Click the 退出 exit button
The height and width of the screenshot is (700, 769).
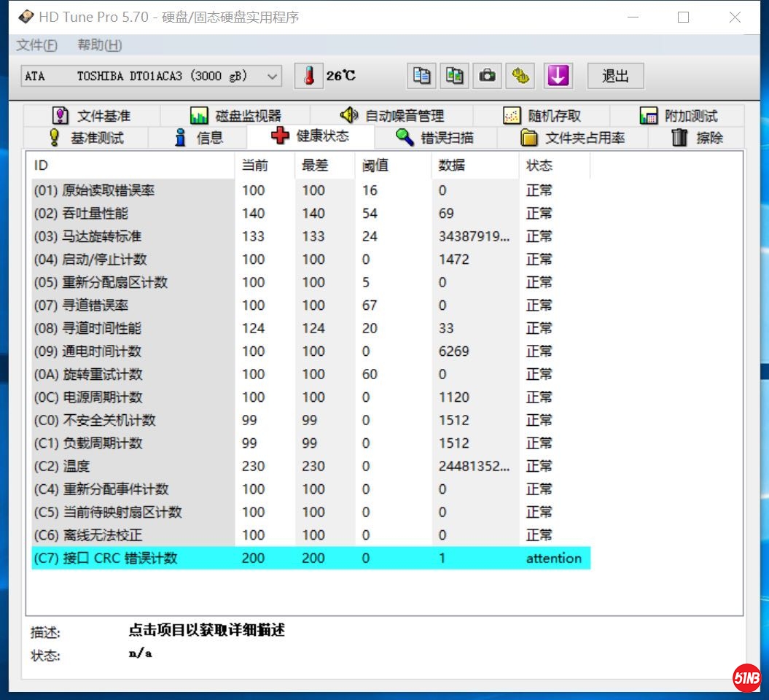(615, 76)
